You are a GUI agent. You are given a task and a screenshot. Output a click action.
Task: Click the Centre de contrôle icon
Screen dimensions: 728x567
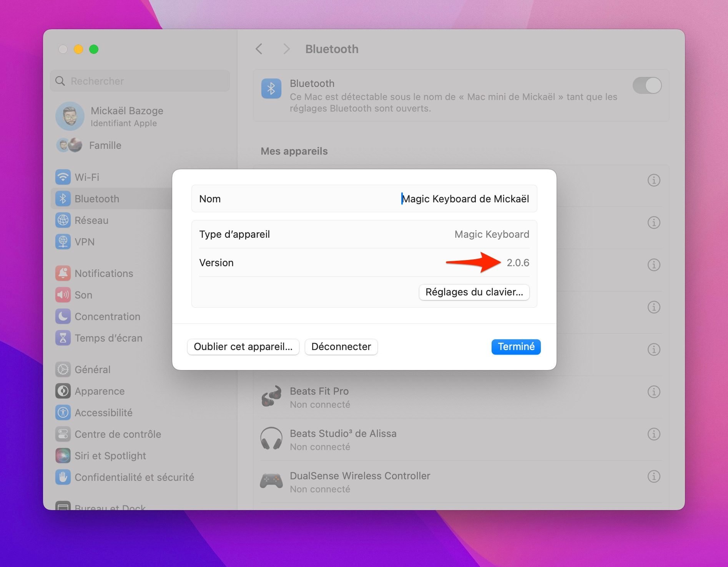(63, 434)
